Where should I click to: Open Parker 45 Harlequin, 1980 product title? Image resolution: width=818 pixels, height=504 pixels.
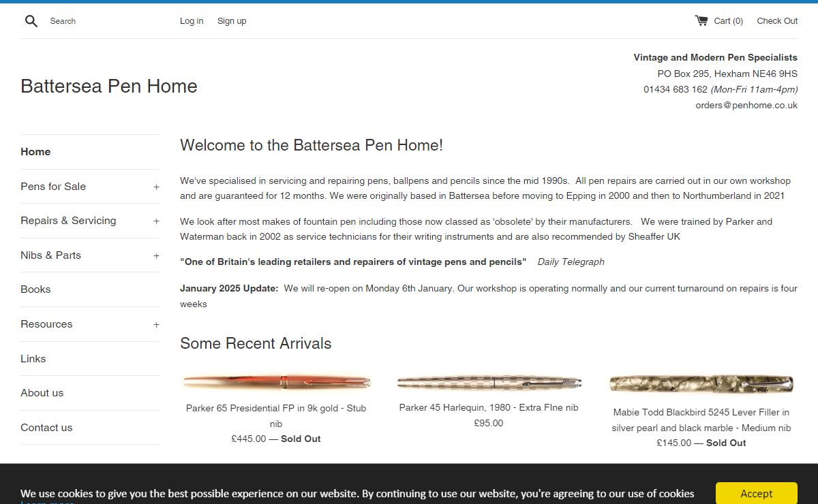point(489,407)
